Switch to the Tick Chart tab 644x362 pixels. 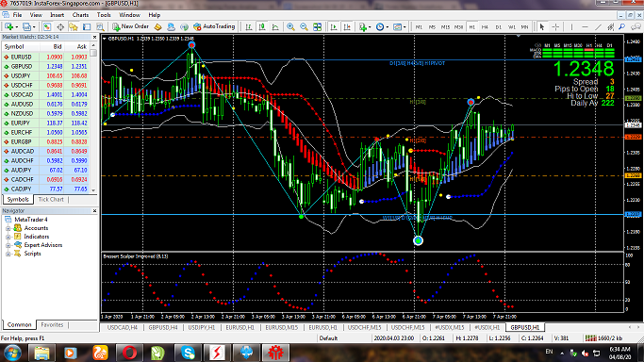(51, 200)
